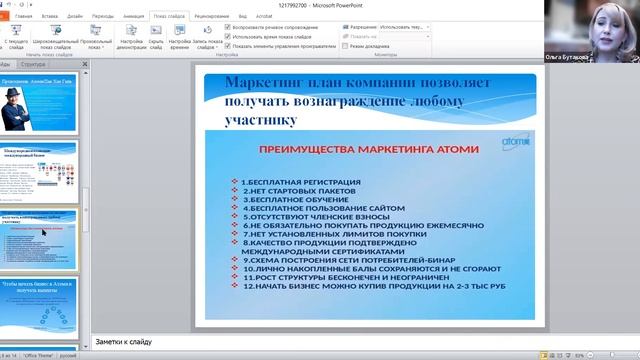The image size is (640, 360).
Task: Click line '3.БЕСПЛАТНОЕ ОБУЧЕНИЕ'
Action: click(x=296, y=200)
